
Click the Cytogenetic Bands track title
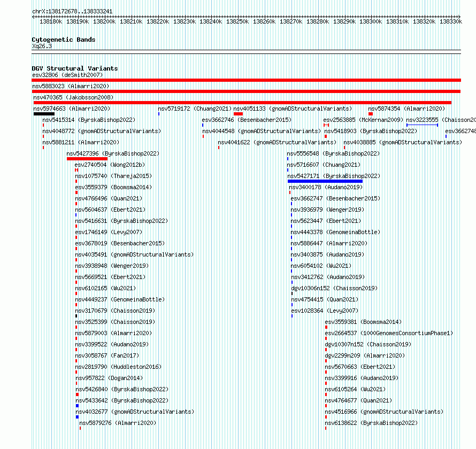pyautogui.click(x=64, y=40)
